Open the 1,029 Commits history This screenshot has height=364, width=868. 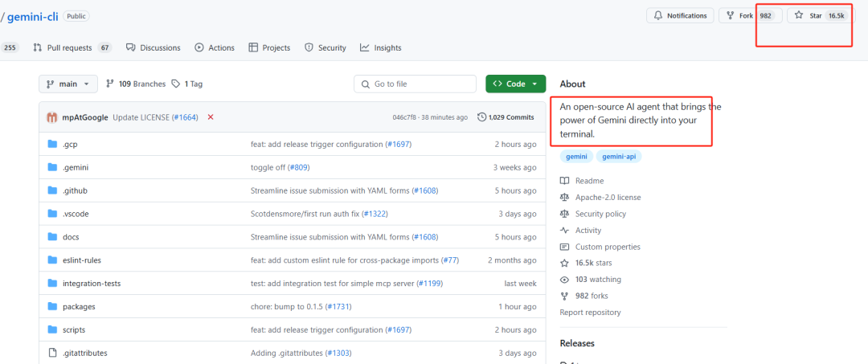[x=506, y=117]
